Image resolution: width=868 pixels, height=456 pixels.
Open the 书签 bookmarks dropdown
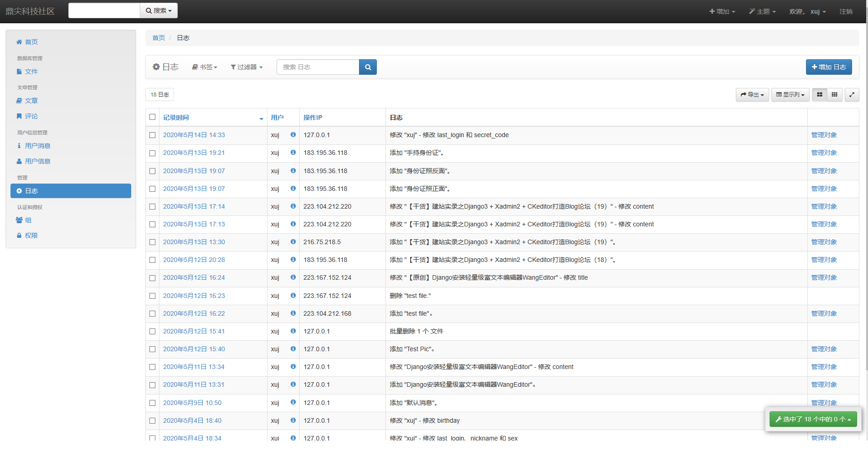click(205, 67)
